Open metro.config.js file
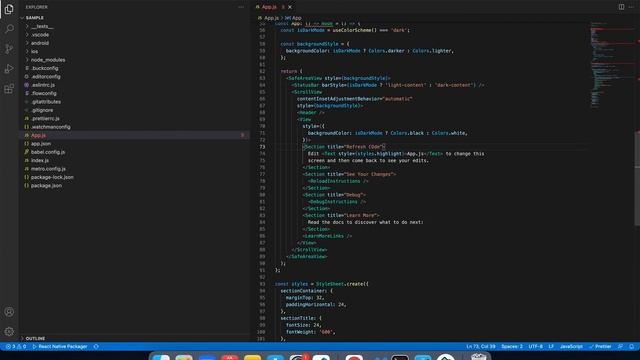Image resolution: width=640 pixels, height=360 pixels. tap(48, 169)
